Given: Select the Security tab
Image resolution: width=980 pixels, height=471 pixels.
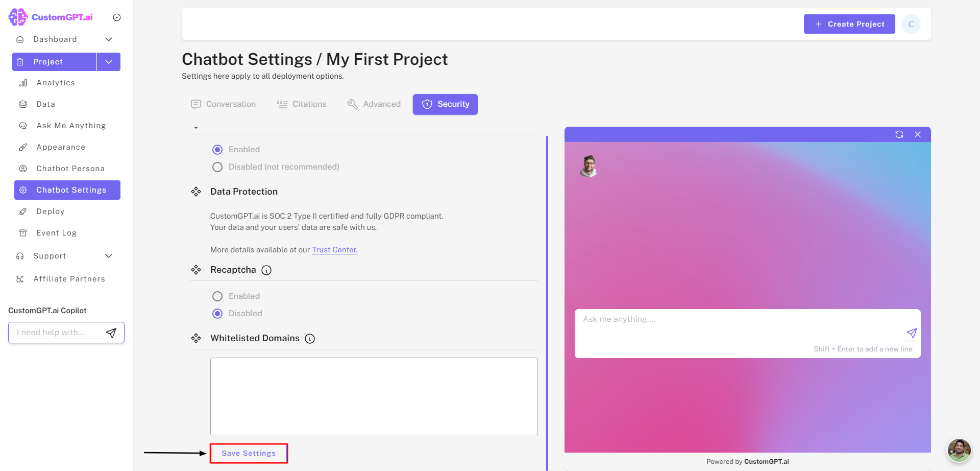Looking at the screenshot, I should pos(445,104).
